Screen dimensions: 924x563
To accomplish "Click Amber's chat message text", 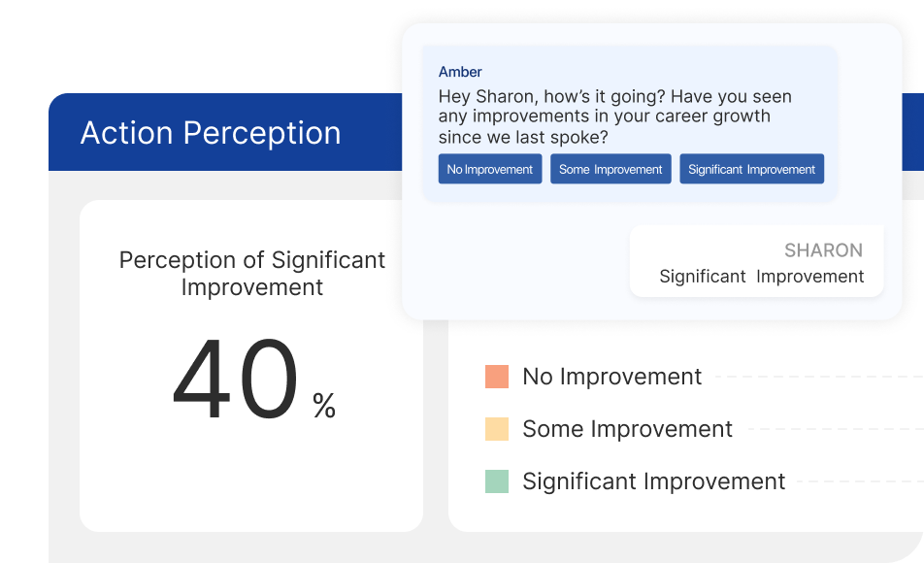I will coord(614,116).
